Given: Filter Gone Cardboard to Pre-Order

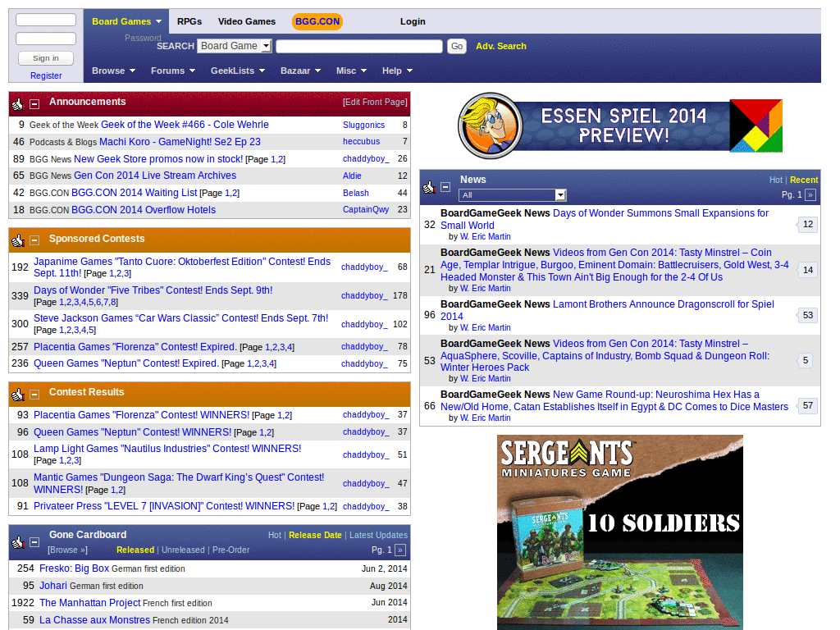Looking at the screenshot, I should (231, 550).
